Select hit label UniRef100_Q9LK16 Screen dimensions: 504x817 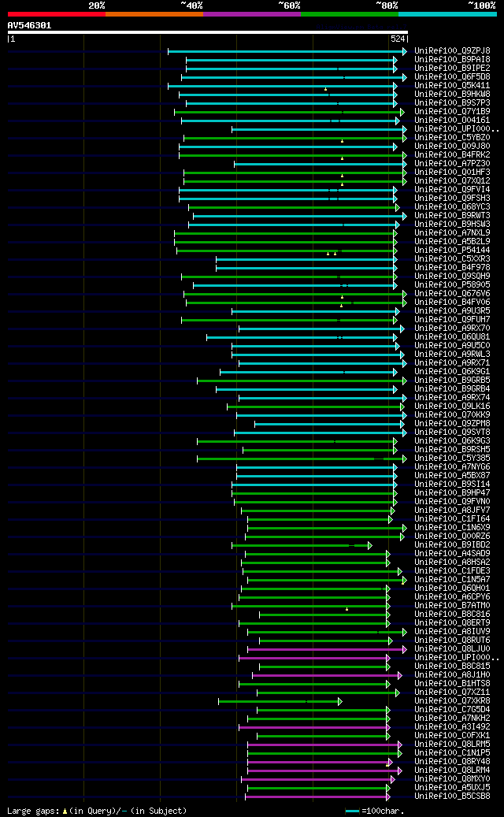click(452, 406)
